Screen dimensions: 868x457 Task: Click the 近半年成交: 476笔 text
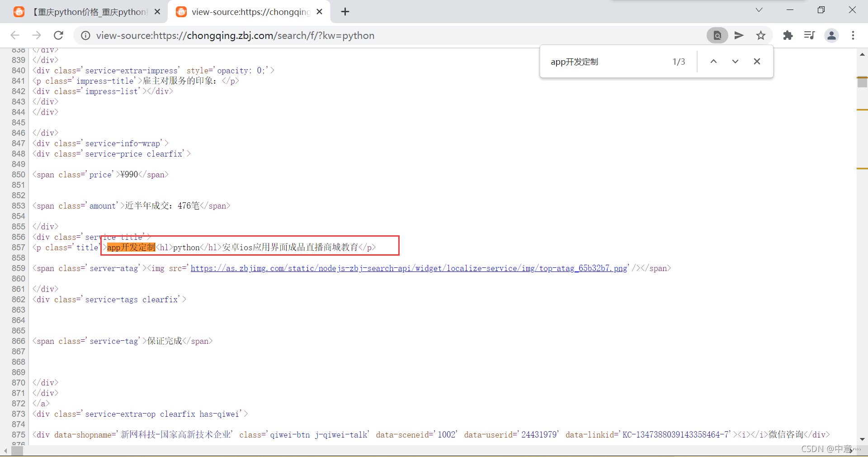162,206
